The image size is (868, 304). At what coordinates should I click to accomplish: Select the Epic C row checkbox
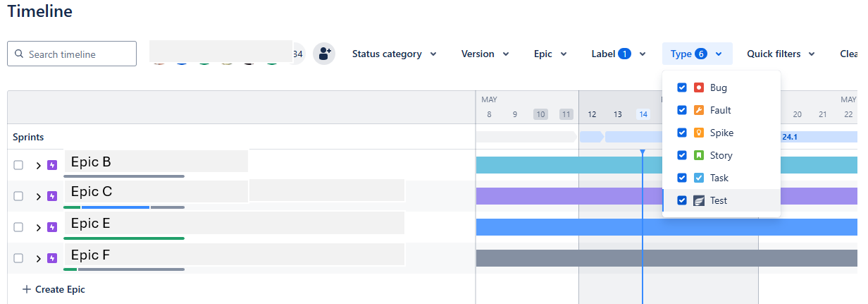[18, 196]
